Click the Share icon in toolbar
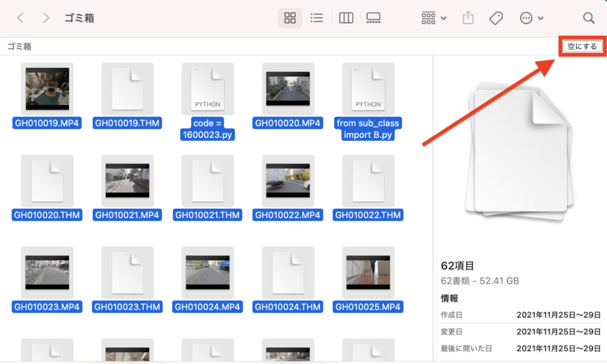 click(468, 18)
